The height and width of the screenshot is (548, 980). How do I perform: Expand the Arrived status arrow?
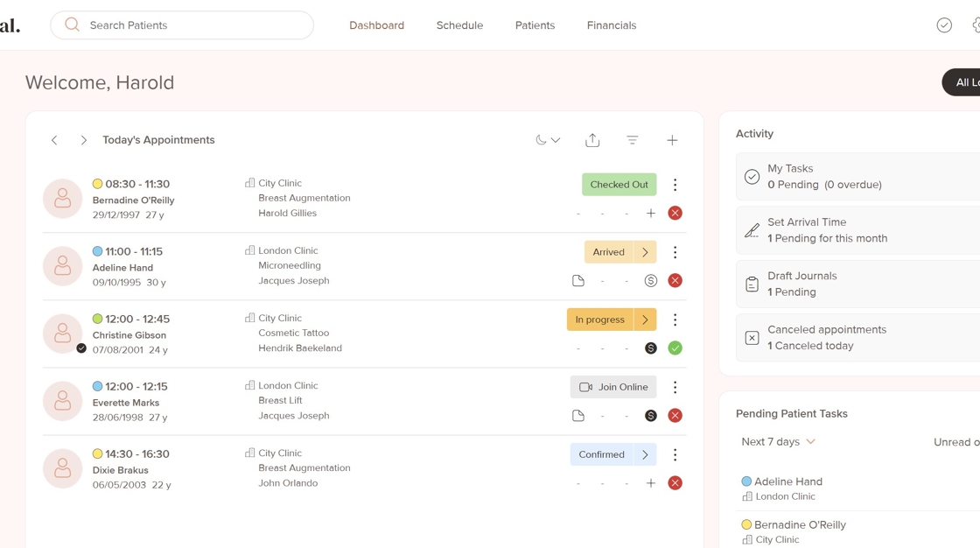point(644,252)
